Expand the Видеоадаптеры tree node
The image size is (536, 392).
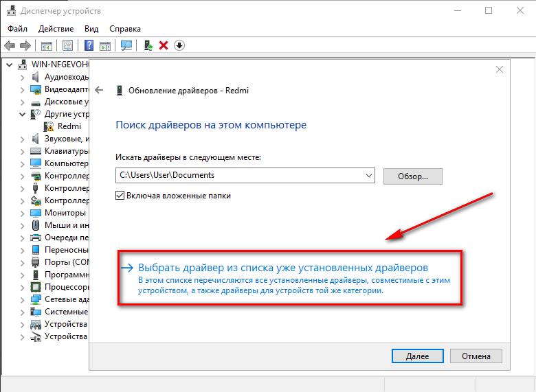pos(22,90)
